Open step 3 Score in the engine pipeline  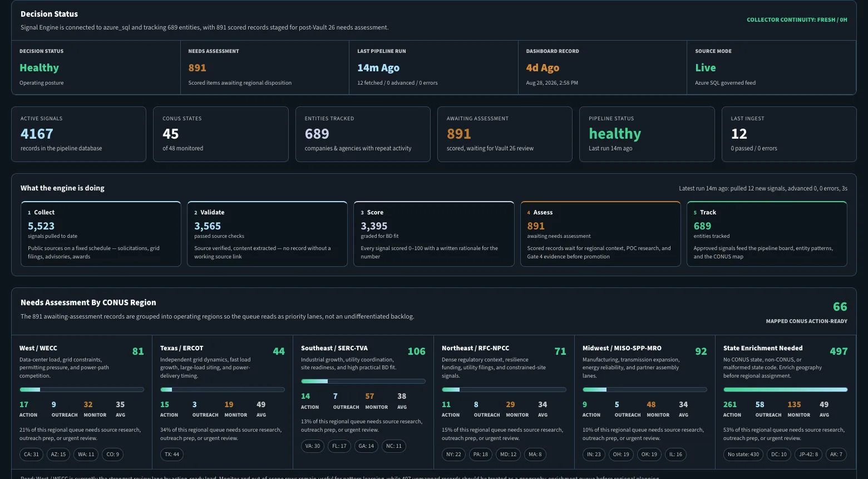(x=434, y=234)
